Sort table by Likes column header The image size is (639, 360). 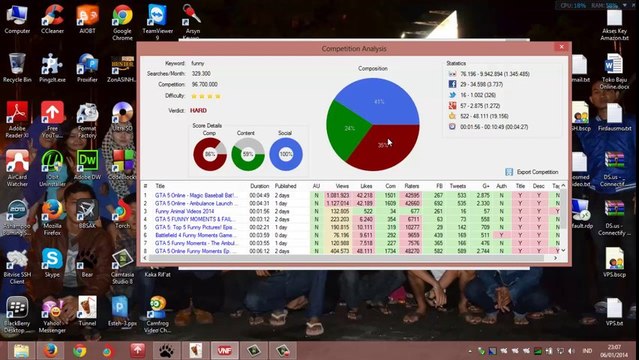[x=366, y=186]
